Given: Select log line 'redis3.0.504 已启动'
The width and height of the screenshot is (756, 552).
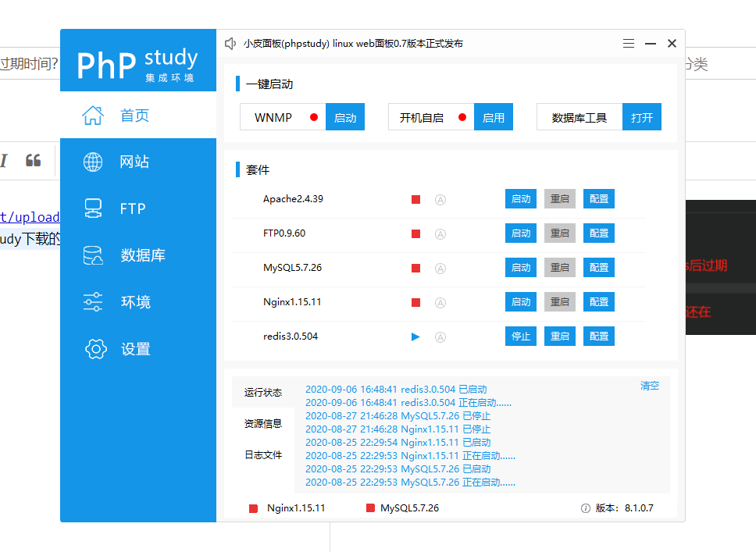Looking at the screenshot, I should click(x=396, y=389).
